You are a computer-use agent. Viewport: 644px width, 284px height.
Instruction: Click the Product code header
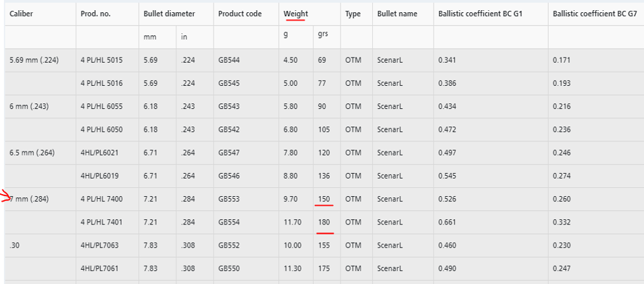pos(239,14)
